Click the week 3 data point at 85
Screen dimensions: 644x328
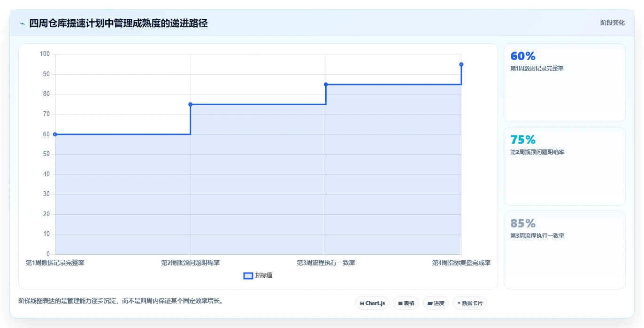[326, 85]
